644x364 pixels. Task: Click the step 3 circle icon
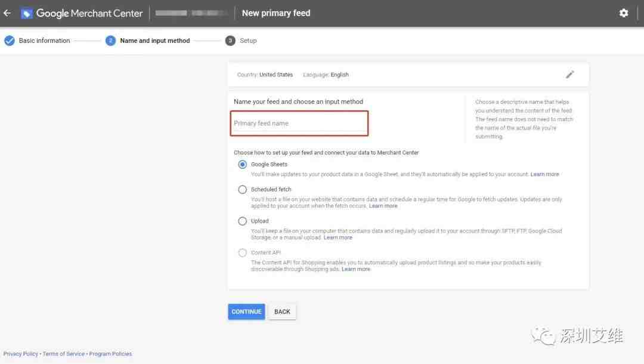[x=230, y=41]
